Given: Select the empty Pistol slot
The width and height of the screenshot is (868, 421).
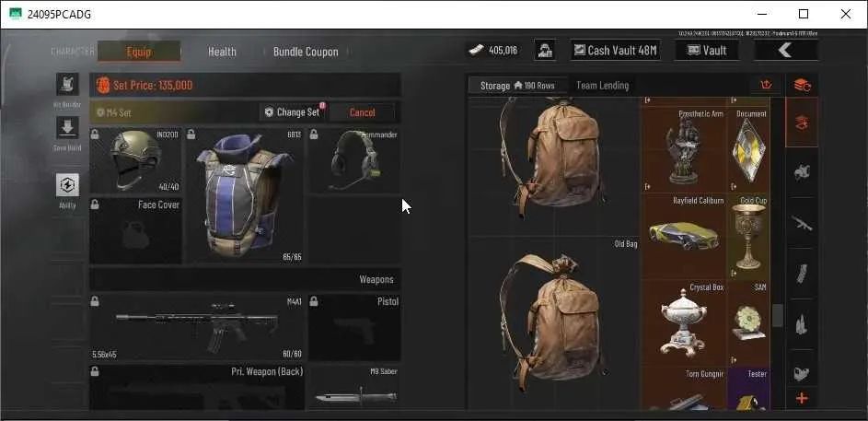Looking at the screenshot, I should click(x=354, y=327).
